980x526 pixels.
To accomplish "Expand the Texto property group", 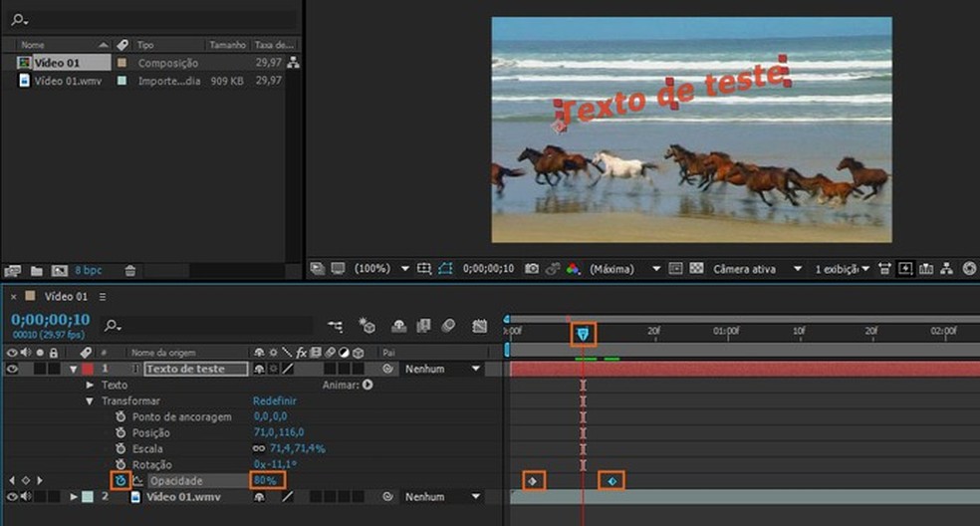I will [90, 386].
